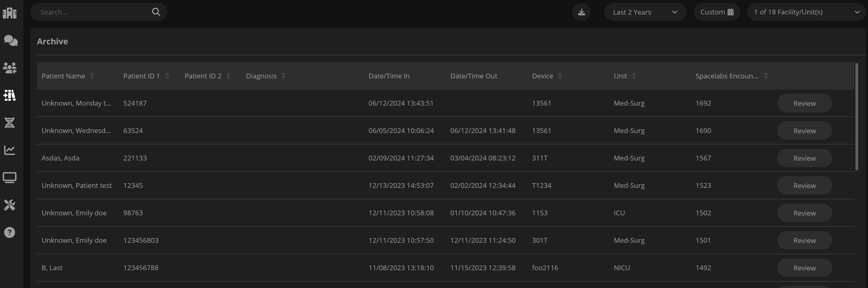Review the record for encounter 1692
This screenshot has width=868, height=288.
(805, 103)
